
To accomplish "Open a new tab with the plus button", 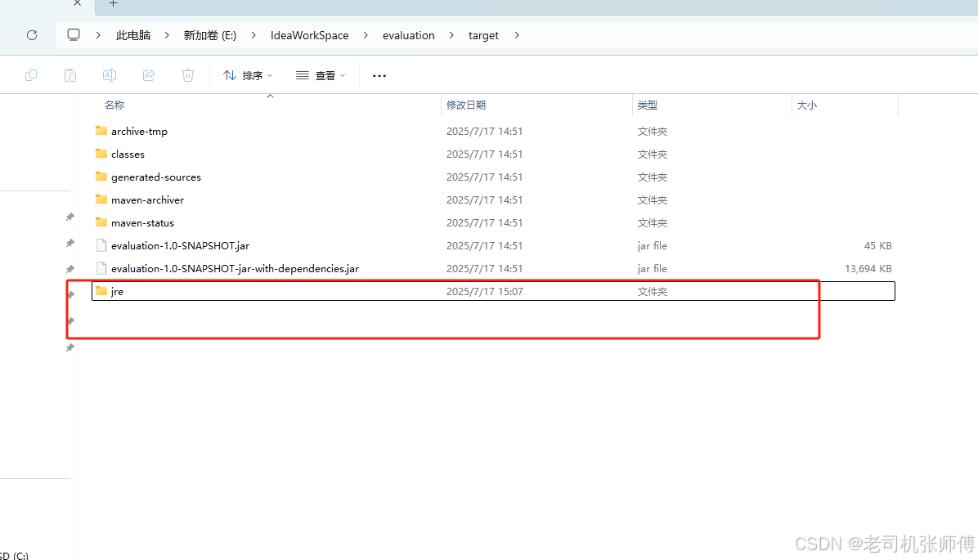I will click(113, 6).
